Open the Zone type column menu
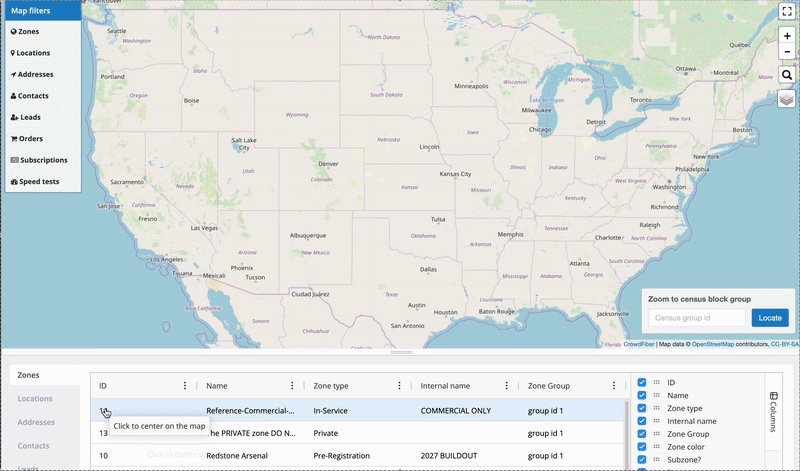Image resolution: width=800 pixels, height=471 pixels. click(x=399, y=385)
